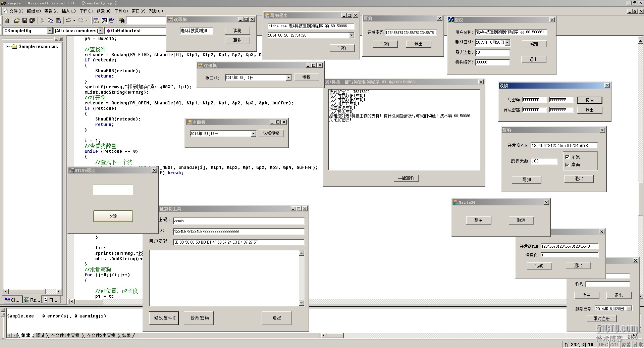Click the Save floppy disk icon
The width and height of the screenshot is (644, 348).
click(24, 20)
